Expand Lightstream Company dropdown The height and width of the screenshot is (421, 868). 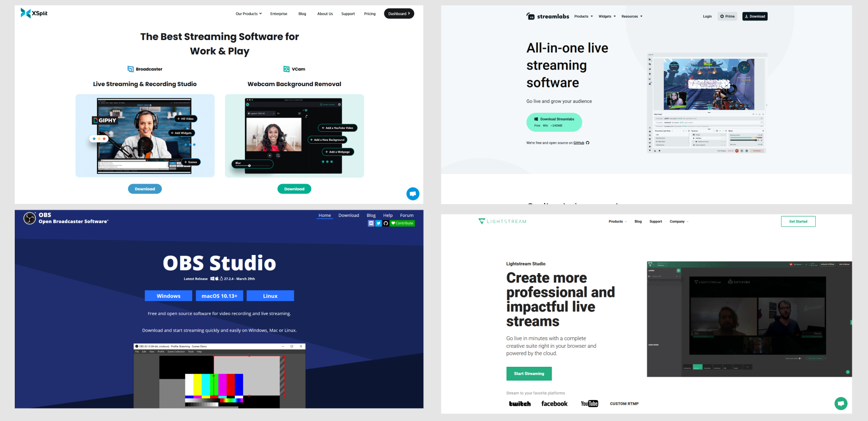coord(679,221)
